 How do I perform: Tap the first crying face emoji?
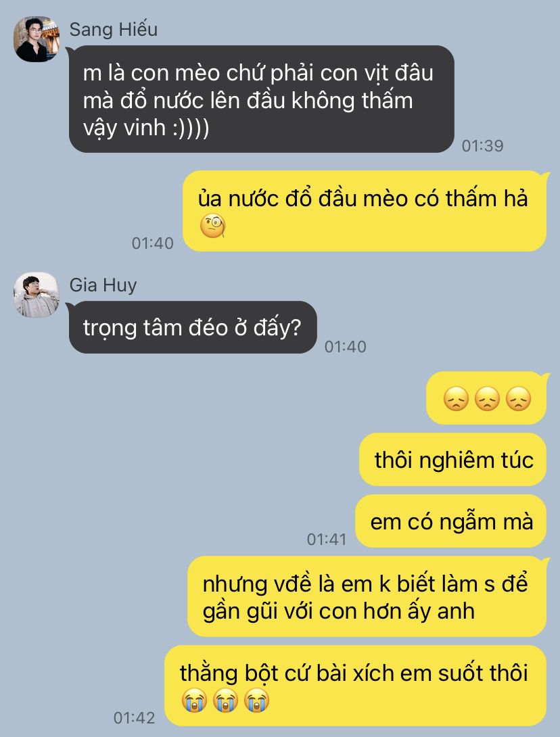pos(194,700)
